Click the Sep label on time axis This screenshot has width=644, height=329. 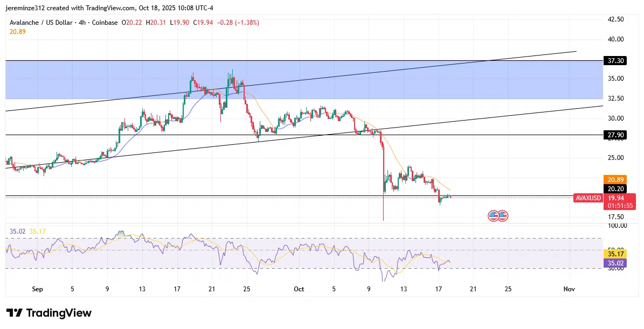(x=37, y=289)
